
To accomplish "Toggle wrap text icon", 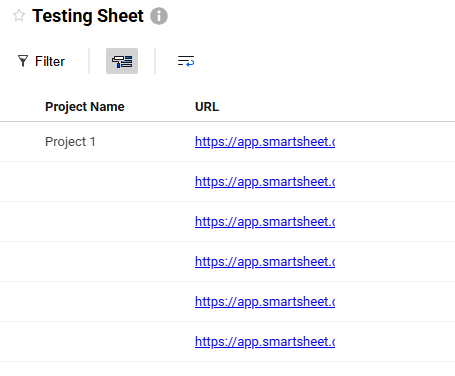I will [x=186, y=61].
